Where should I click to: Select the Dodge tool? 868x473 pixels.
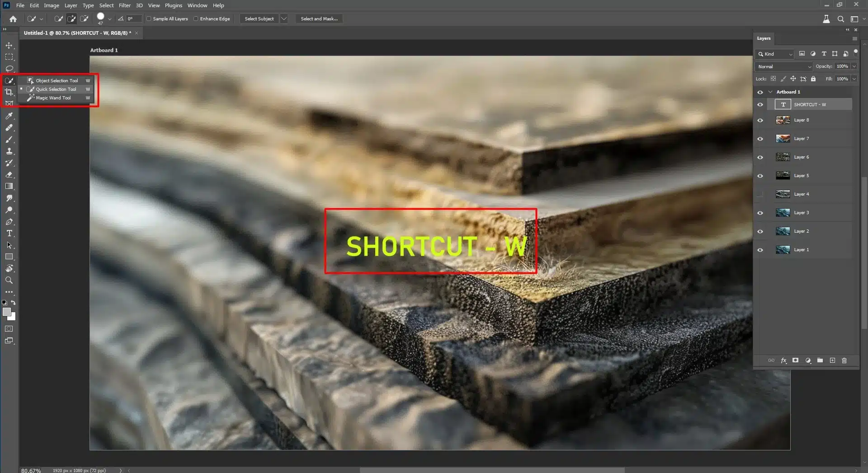click(x=9, y=210)
